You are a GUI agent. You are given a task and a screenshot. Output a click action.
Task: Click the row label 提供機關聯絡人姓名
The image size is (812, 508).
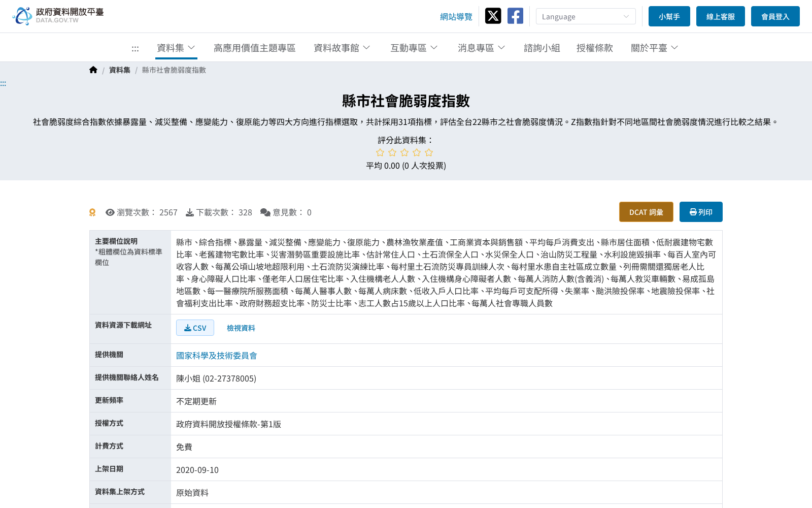tap(127, 377)
